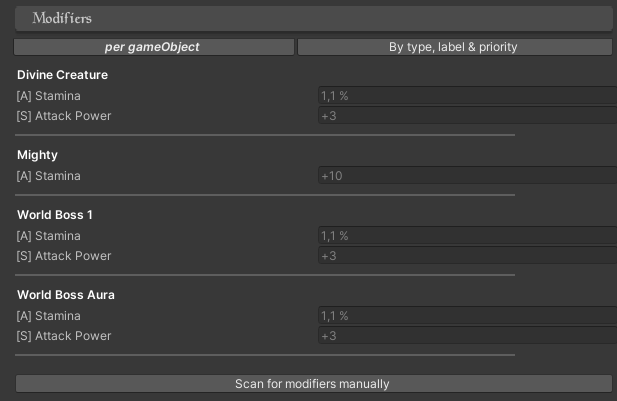617x401 pixels.
Task: Click [A] Stamina label under World Boss 1
Action: [x=49, y=236]
